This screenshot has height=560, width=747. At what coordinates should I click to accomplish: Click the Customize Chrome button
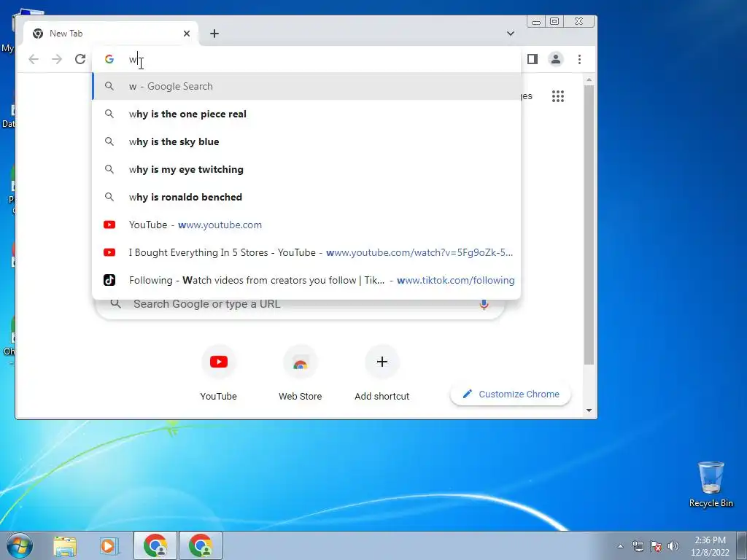pos(510,394)
